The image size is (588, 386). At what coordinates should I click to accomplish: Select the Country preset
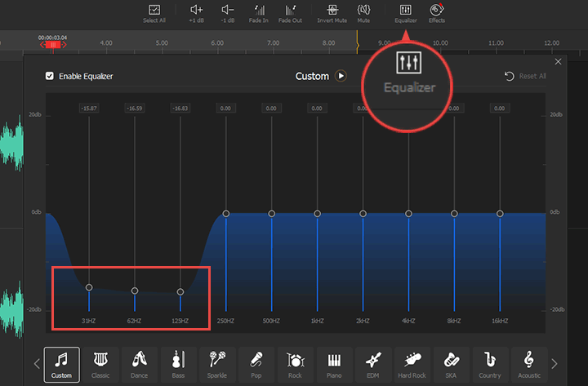(x=490, y=365)
